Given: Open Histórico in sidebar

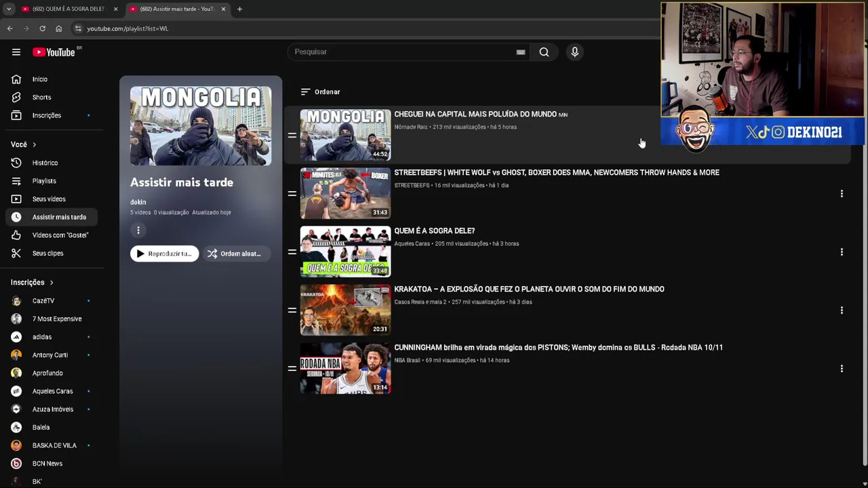Looking at the screenshot, I should tap(53, 163).
